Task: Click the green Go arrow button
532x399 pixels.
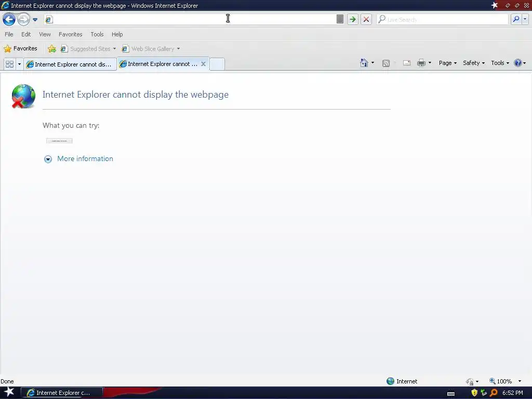Action: tap(353, 19)
